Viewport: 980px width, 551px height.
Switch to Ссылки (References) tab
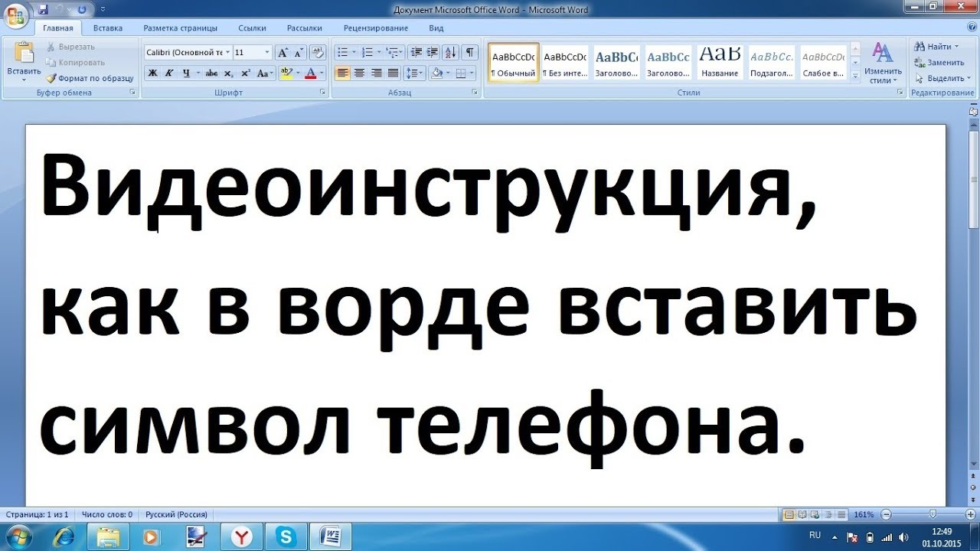tap(252, 28)
